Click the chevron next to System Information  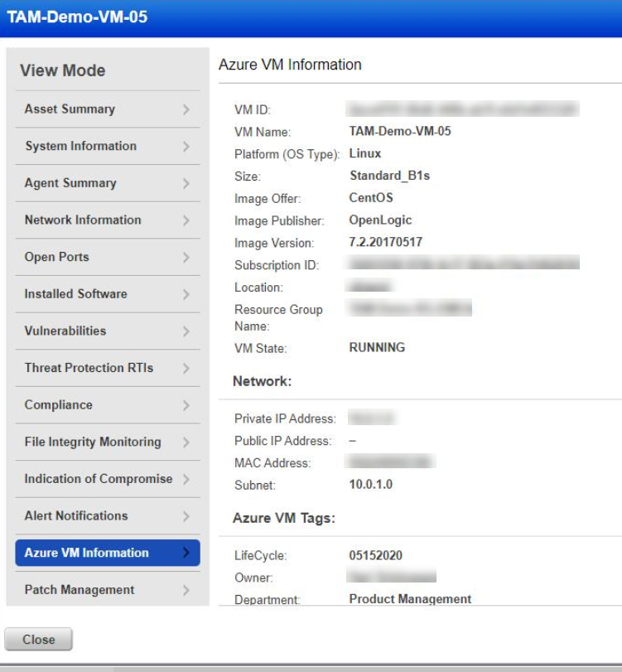(x=186, y=147)
